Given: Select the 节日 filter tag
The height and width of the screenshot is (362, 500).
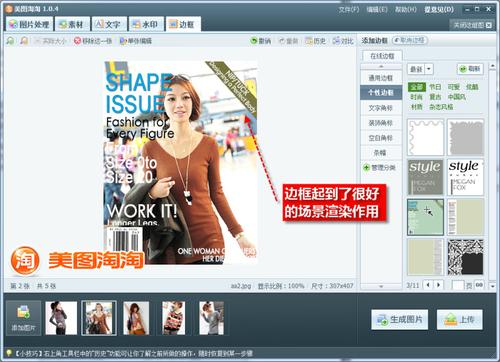Looking at the screenshot, I should [x=435, y=87].
